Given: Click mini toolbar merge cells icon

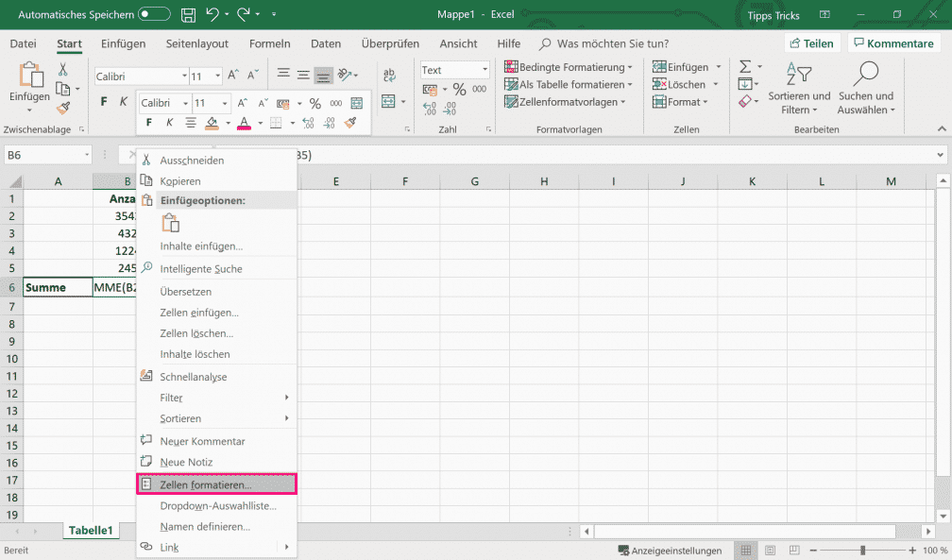Looking at the screenshot, I should click(x=356, y=103).
